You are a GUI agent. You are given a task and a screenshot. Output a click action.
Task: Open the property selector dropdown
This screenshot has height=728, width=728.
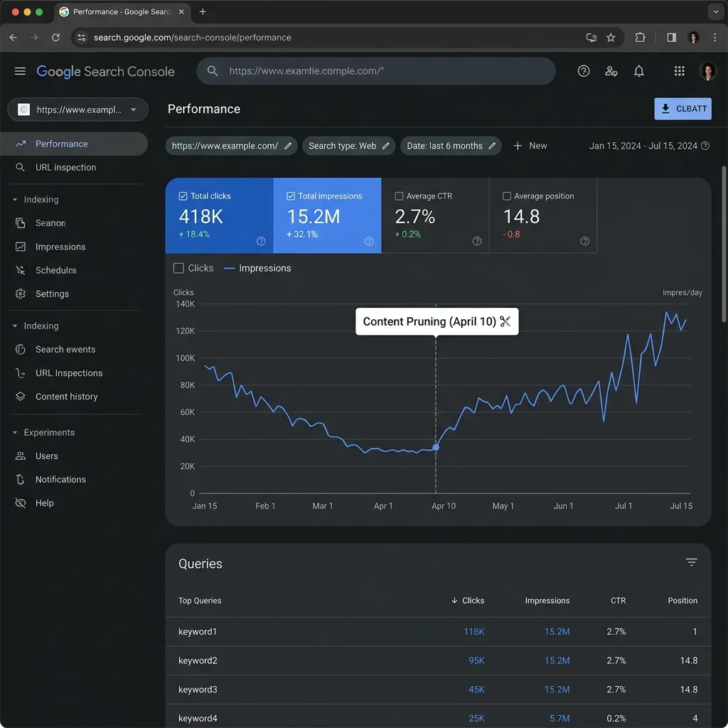point(77,109)
